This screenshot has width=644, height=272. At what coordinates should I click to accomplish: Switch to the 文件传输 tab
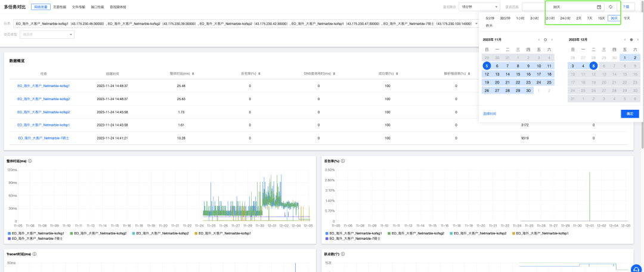point(79,7)
